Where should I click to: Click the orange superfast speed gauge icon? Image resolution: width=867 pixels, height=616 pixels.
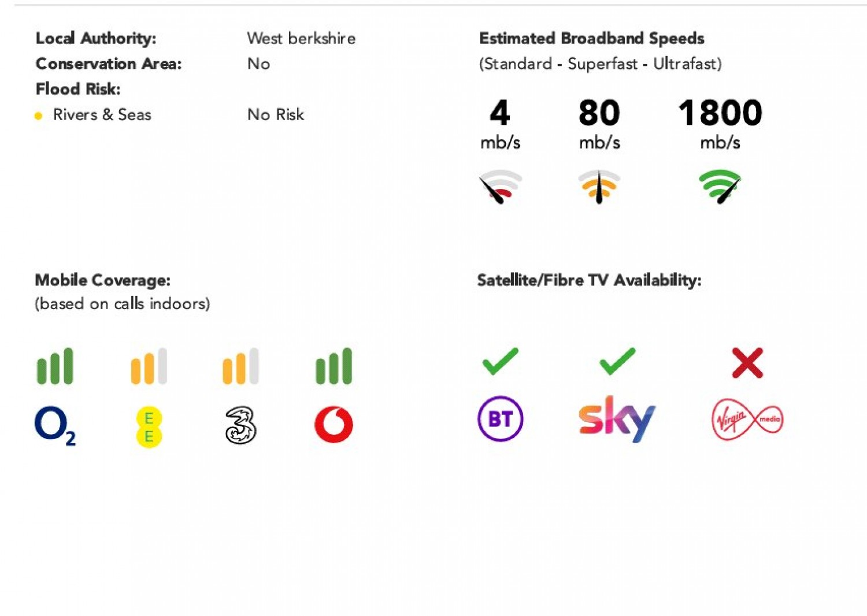point(599,186)
